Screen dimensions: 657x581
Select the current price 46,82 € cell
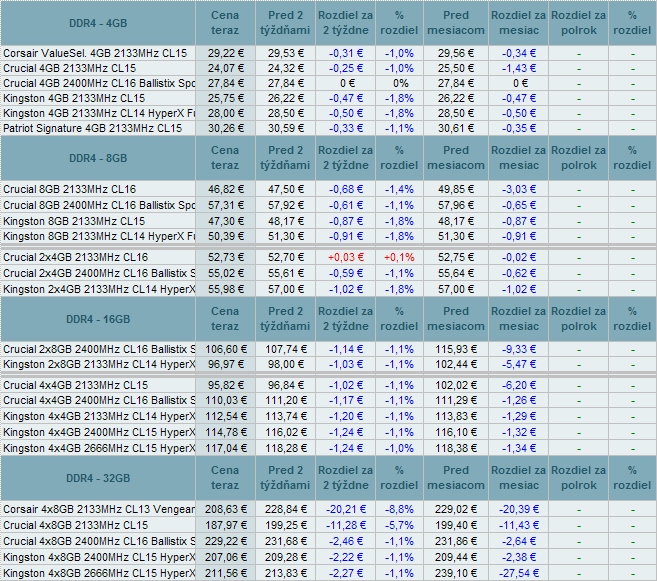point(225,189)
